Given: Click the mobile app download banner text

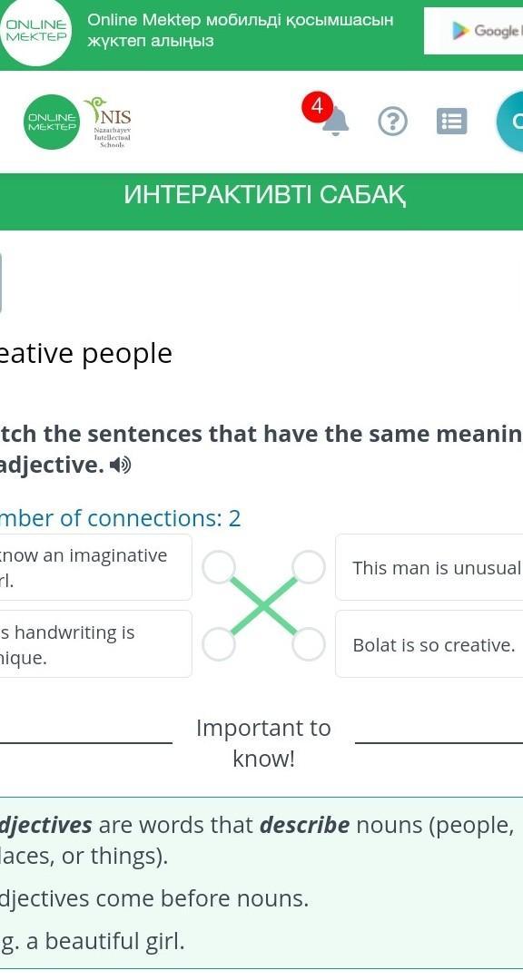Looking at the screenshot, I should coord(241,30).
